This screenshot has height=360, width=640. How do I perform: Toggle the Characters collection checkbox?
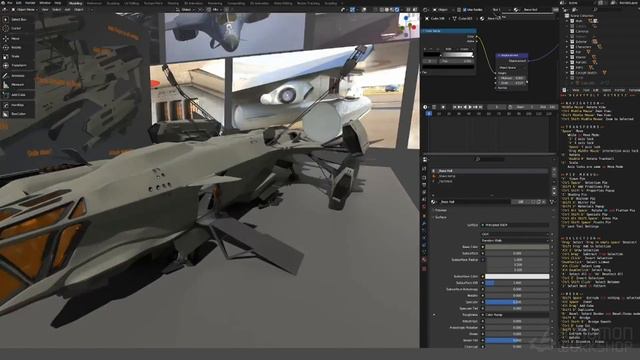[572, 47]
